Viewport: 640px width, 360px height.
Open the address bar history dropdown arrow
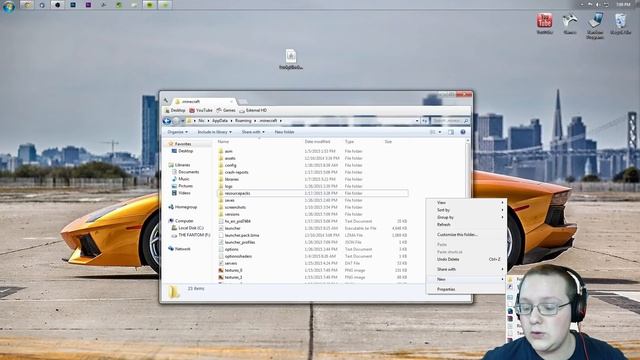(x=417, y=121)
